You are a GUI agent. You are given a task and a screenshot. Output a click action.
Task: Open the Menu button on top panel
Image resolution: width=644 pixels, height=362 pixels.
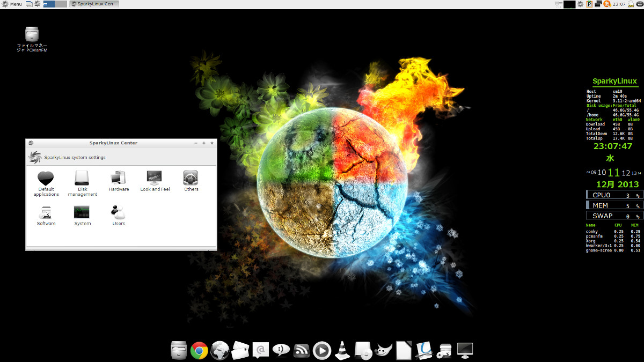point(12,4)
